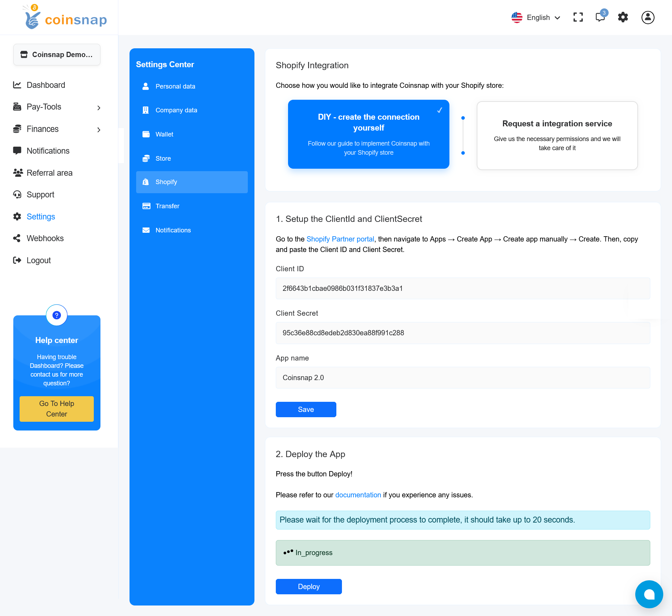Select Request a integration service option
The height and width of the screenshot is (616, 672).
pos(557,135)
